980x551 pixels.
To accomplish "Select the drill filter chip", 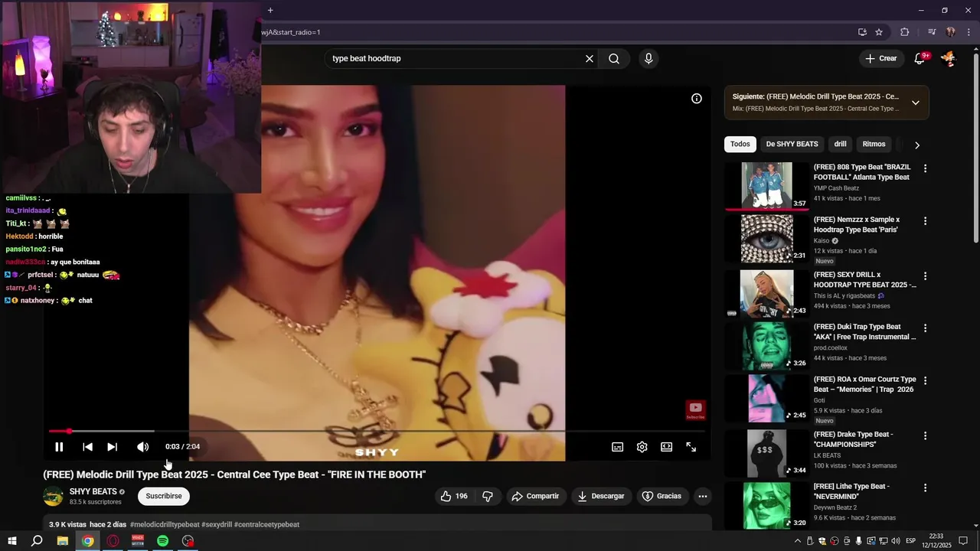I will (840, 144).
